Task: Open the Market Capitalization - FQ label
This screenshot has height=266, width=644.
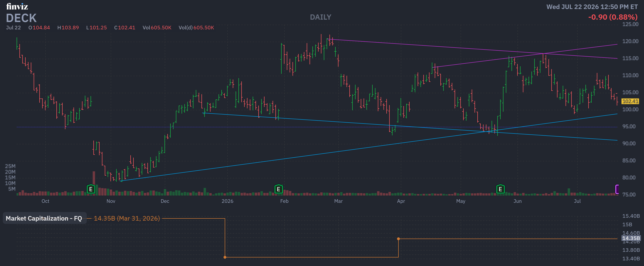Action: 44,218
